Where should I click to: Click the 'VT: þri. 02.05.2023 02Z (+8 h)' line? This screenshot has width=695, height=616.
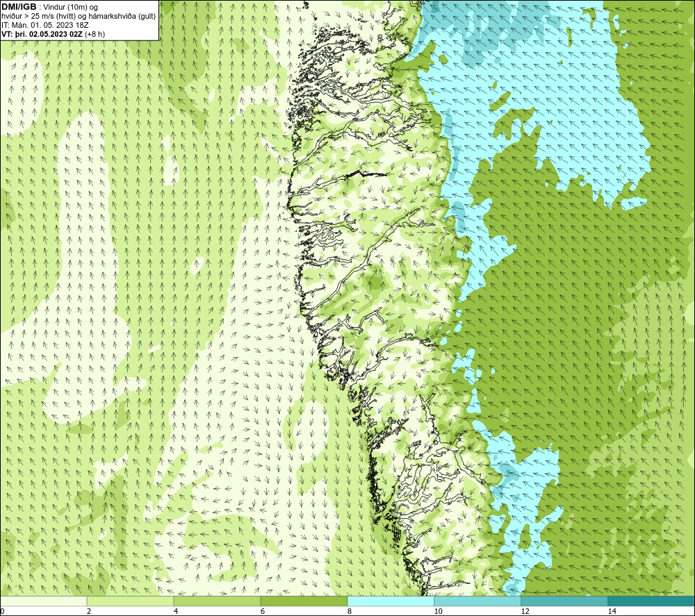pos(54,34)
